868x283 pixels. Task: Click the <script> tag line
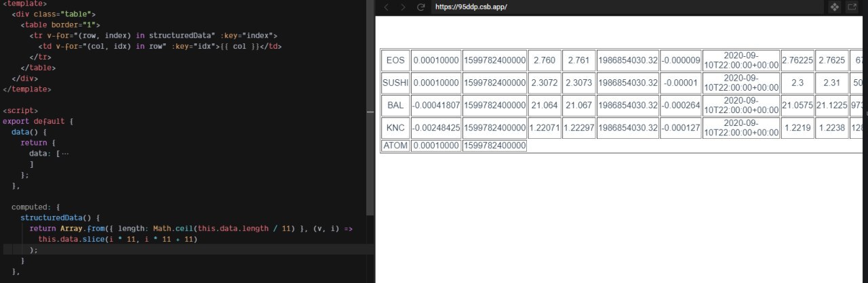tap(20, 110)
